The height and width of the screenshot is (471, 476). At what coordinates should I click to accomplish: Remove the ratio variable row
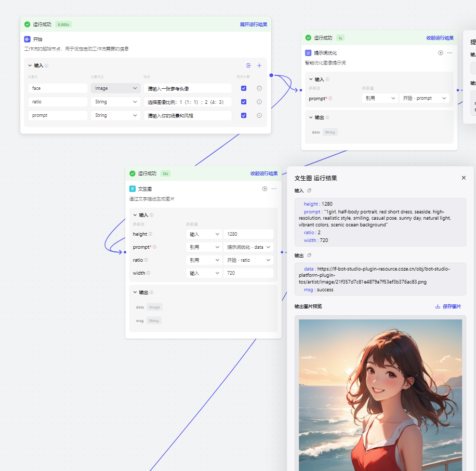pyautogui.click(x=259, y=102)
